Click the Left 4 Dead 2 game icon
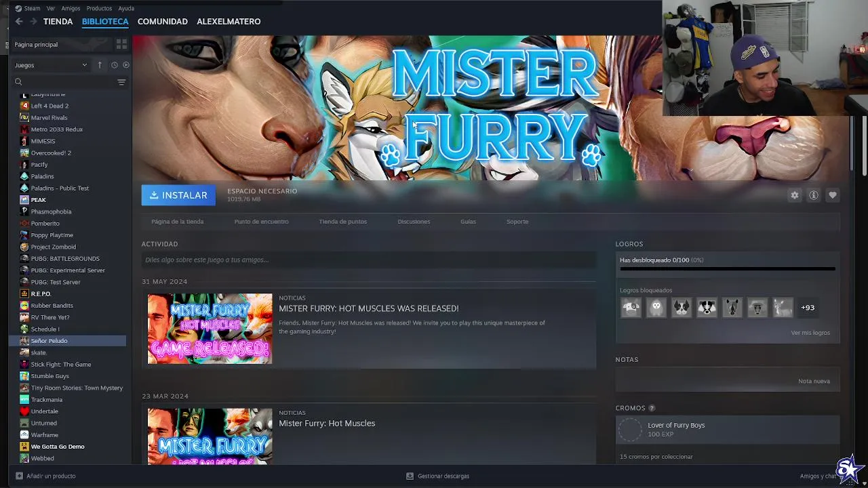Screen dimensions: 868x488 click(x=24, y=106)
